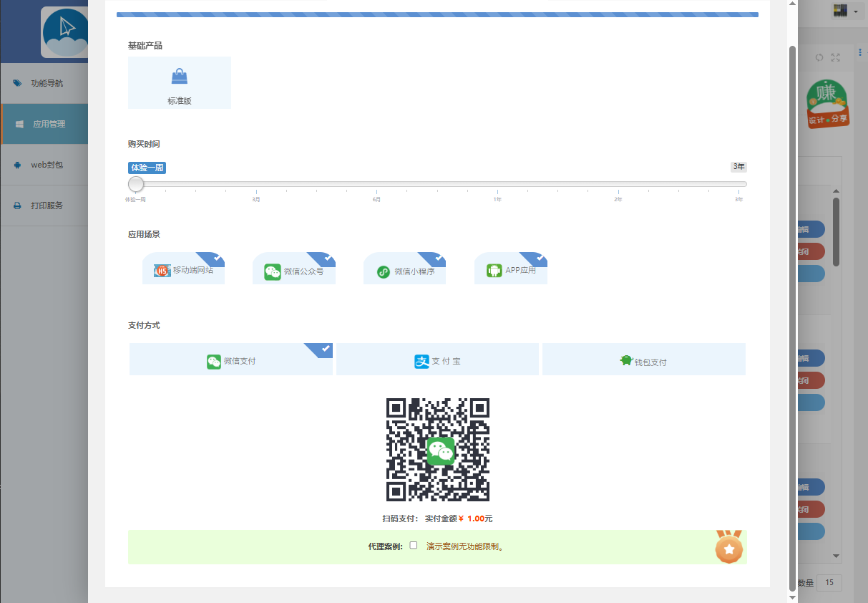Click the fullscreen expand icon
868x603 pixels.
tap(835, 58)
